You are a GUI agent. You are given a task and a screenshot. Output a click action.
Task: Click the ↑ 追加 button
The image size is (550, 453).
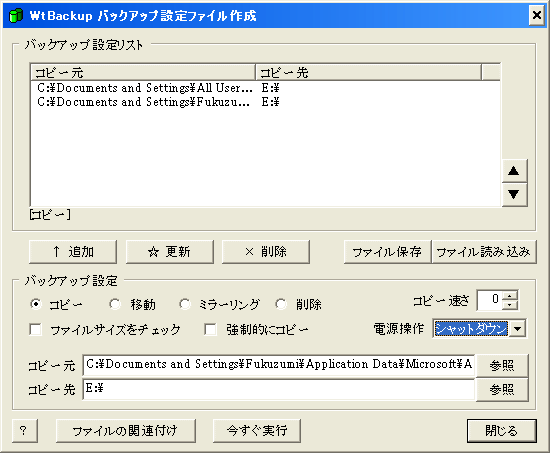pyautogui.click(x=73, y=252)
